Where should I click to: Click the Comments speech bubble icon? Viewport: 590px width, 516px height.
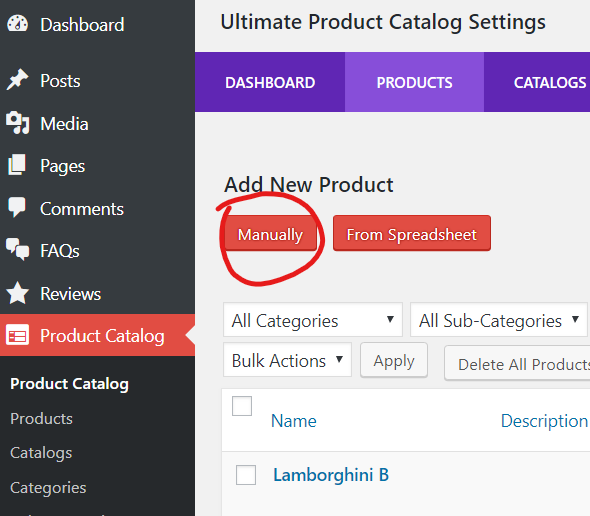coord(17,207)
